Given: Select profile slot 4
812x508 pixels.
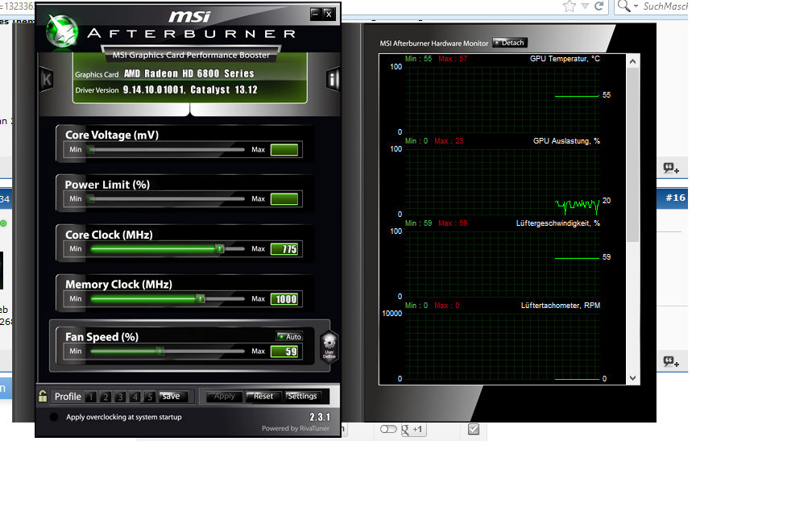Looking at the screenshot, I should point(135,397).
